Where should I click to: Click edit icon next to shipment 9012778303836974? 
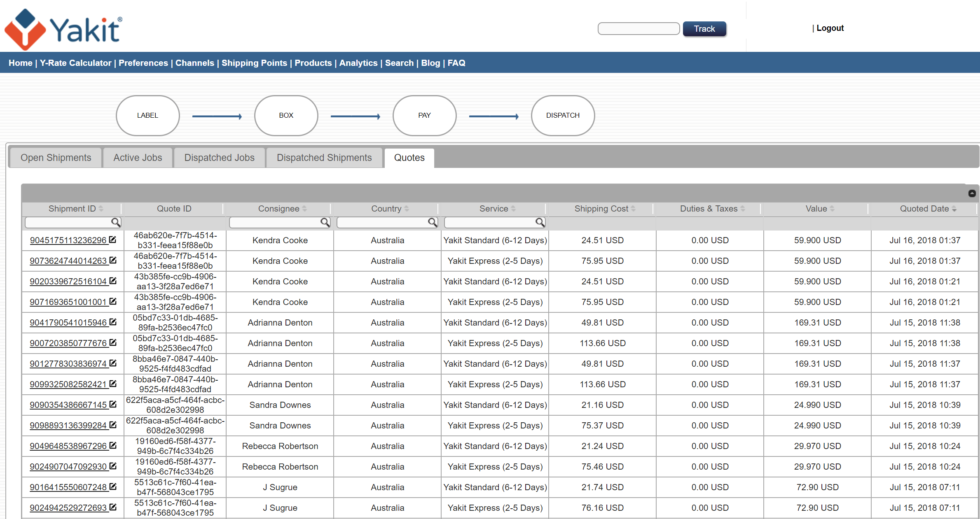[113, 363]
